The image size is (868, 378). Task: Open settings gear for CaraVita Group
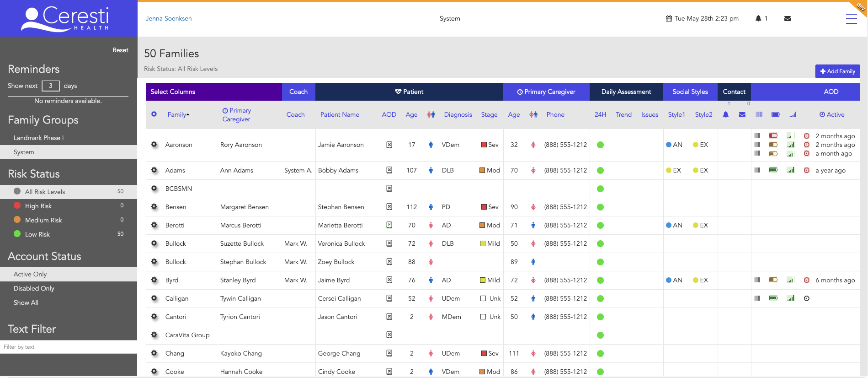pyautogui.click(x=154, y=335)
